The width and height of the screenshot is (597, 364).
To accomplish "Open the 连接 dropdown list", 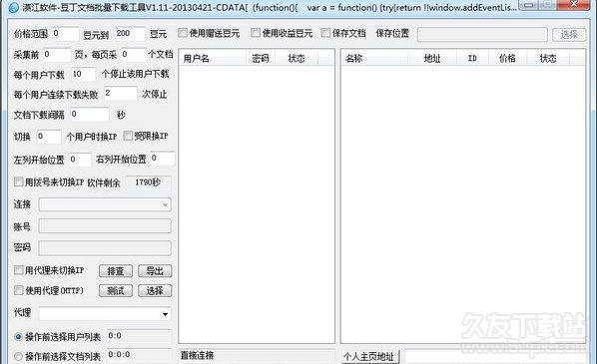I will point(105,204).
